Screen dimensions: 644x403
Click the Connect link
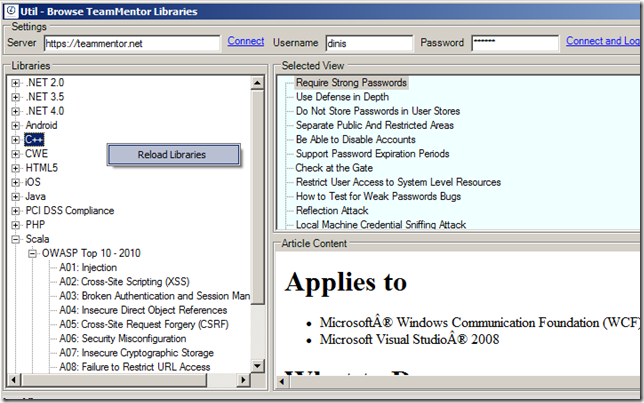[246, 42]
